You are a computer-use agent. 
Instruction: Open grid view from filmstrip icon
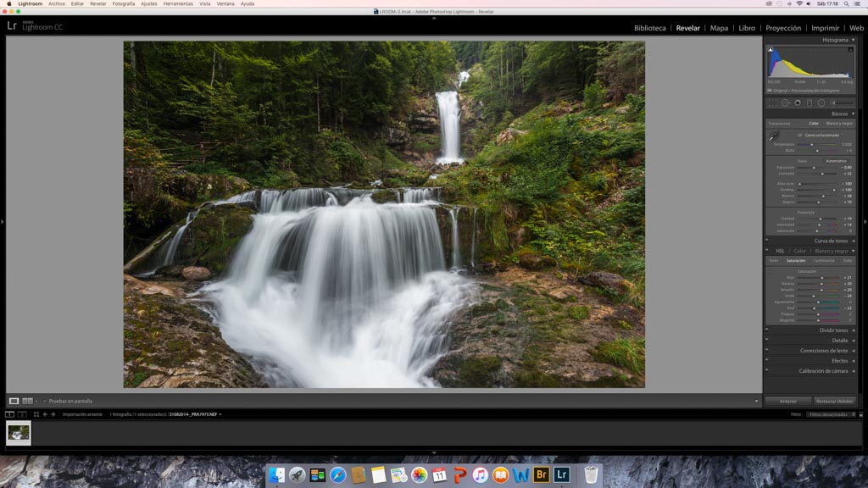click(36, 414)
